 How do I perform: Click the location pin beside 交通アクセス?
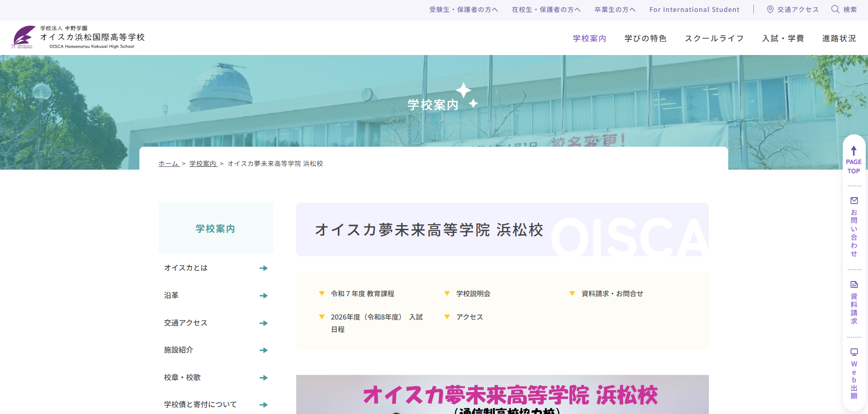[769, 9]
